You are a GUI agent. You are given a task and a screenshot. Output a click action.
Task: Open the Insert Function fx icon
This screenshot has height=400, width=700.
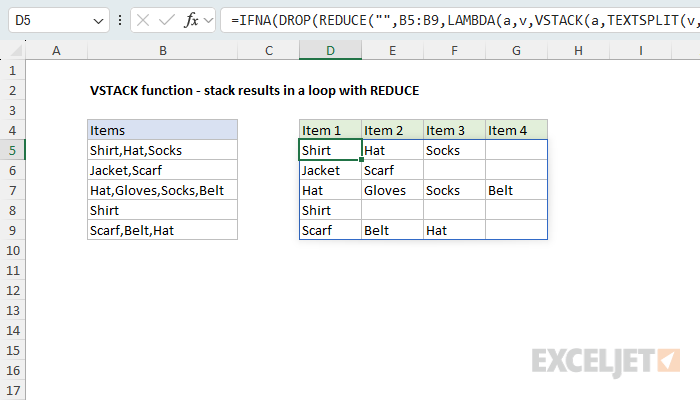tap(191, 20)
